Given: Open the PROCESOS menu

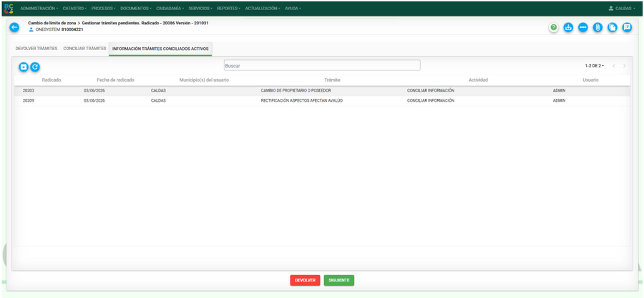Looking at the screenshot, I should 103,8.
